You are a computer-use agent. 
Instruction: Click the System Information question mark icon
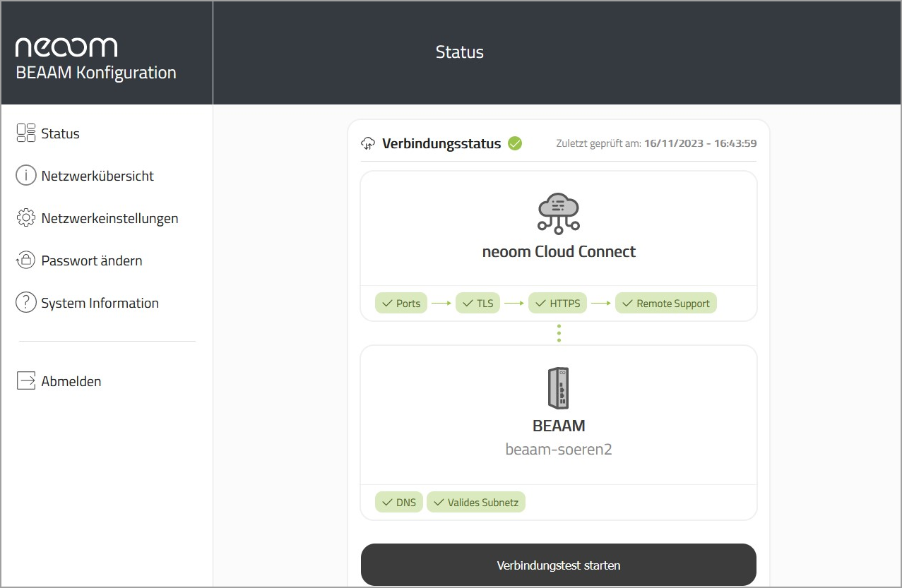[26, 303]
